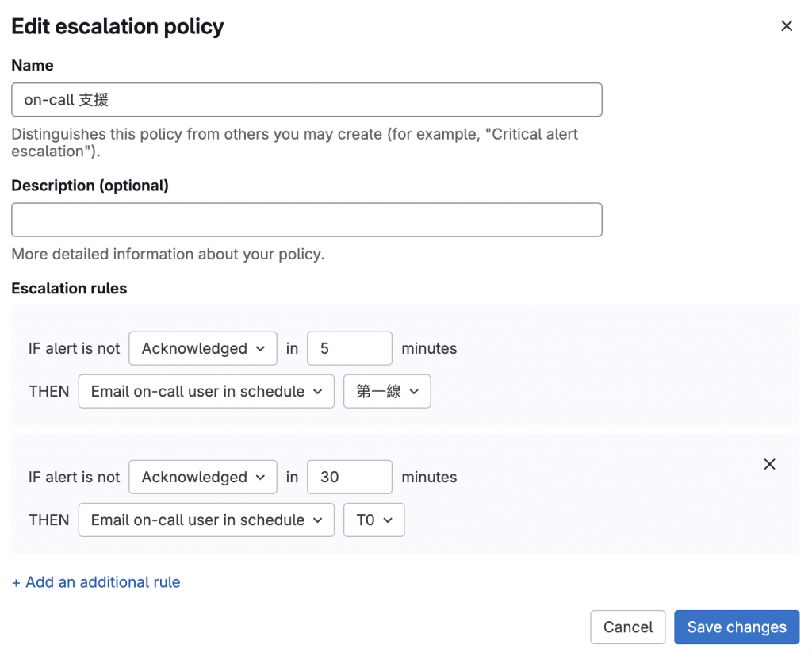The width and height of the screenshot is (812, 656).
Task: Click the 30 minutes input box
Action: [349, 477]
